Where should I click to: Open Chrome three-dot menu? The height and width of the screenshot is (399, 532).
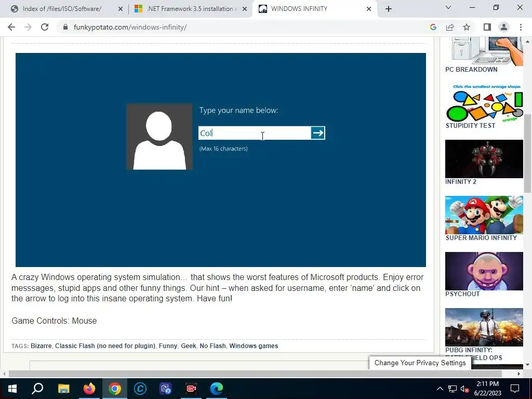coord(521,27)
